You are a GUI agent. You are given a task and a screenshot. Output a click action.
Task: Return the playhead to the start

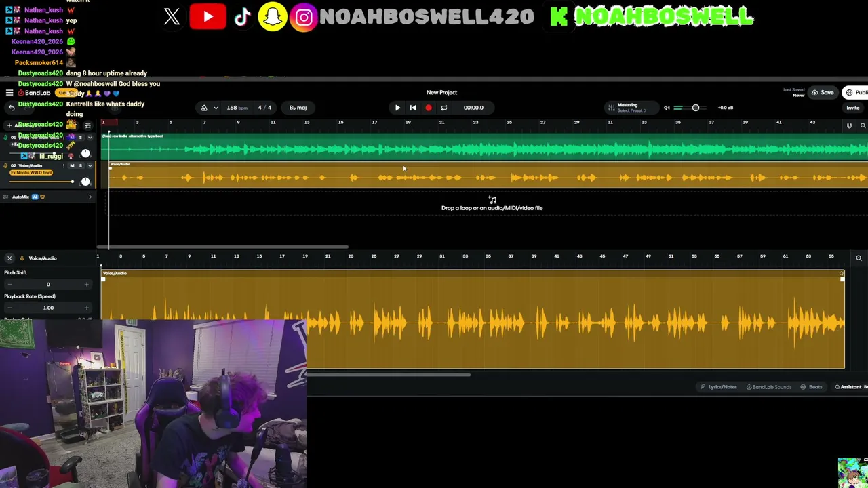[x=413, y=108]
